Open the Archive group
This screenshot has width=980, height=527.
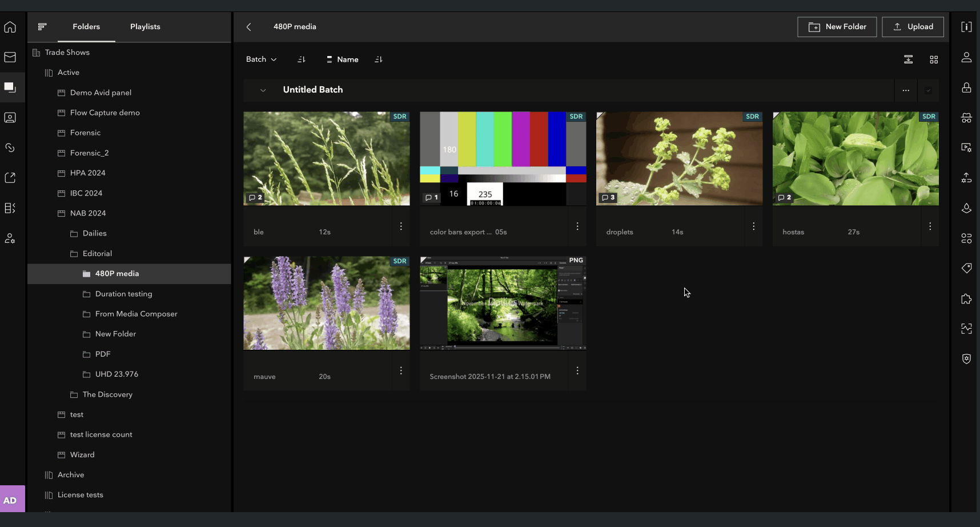tap(71, 475)
